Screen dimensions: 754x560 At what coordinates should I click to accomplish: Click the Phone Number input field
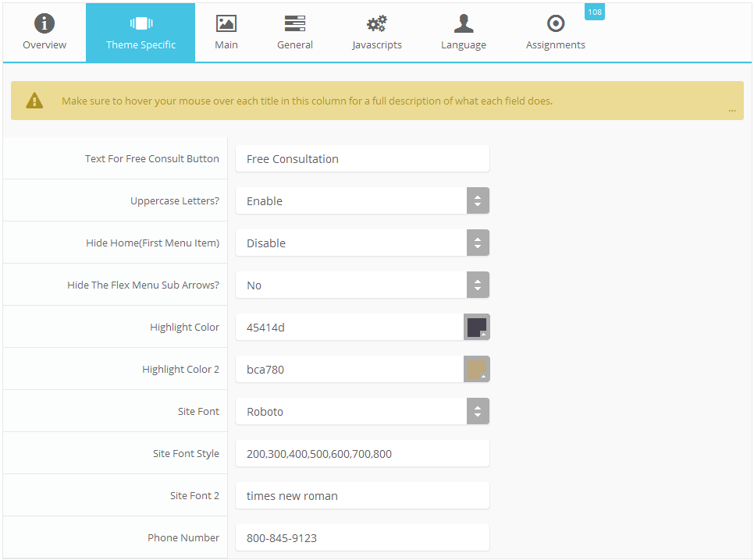click(x=362, y=538)
